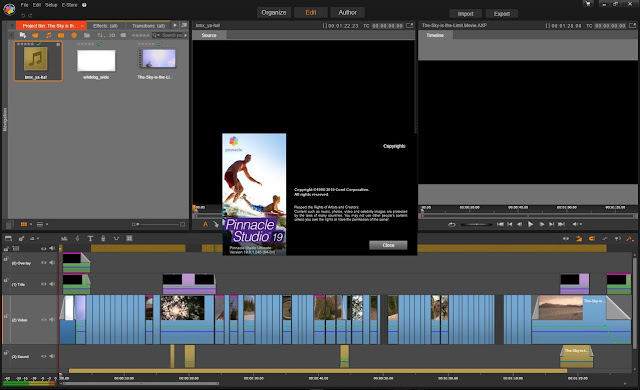
Task: Open the Effects: (all) tab
Action: pos(105,26)
